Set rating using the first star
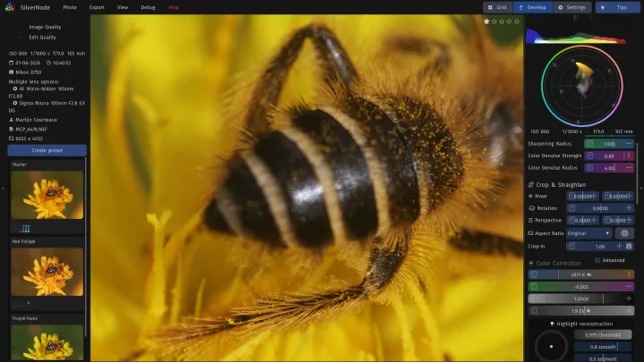The height and width of the screenshot is (362, 644). point(487,21)
